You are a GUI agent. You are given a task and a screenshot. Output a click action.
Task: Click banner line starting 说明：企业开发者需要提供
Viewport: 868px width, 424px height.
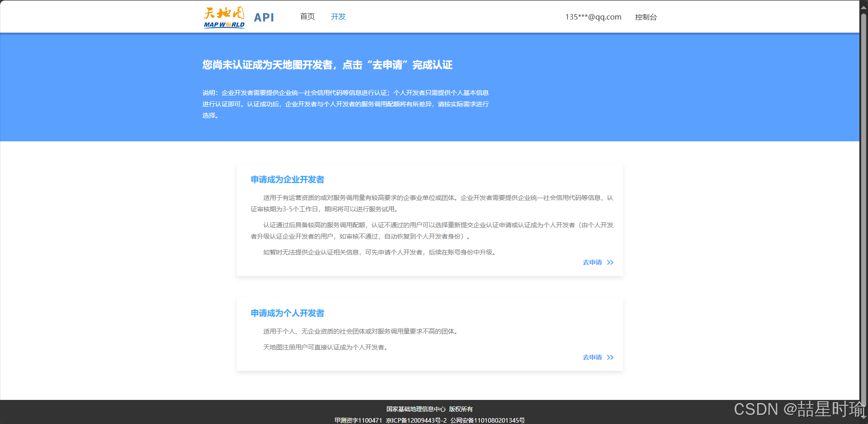(x=345, y=93)
